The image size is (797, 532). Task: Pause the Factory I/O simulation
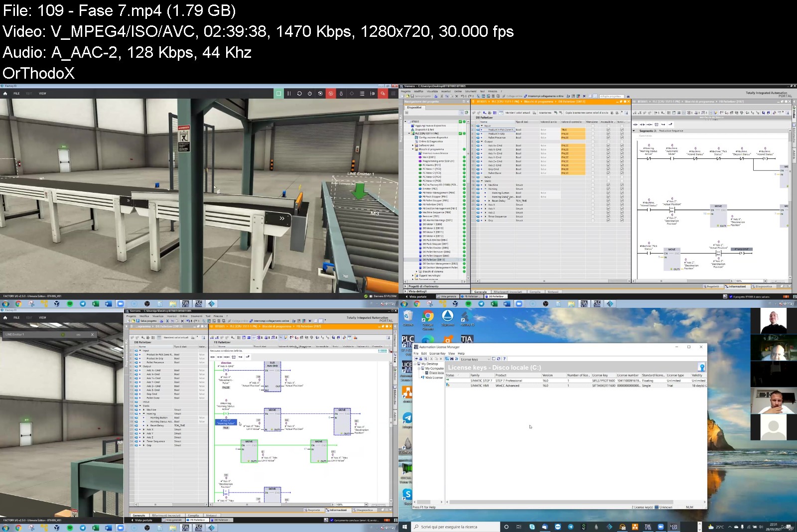289,93
